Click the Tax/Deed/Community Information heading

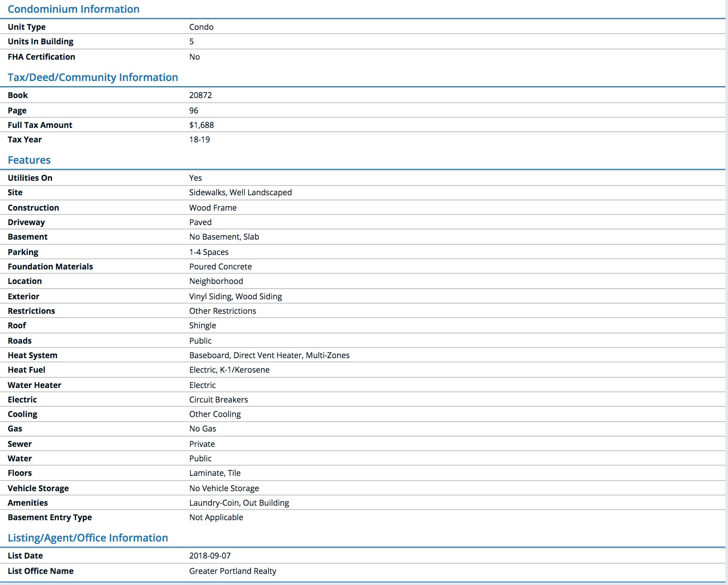[93, 77]
